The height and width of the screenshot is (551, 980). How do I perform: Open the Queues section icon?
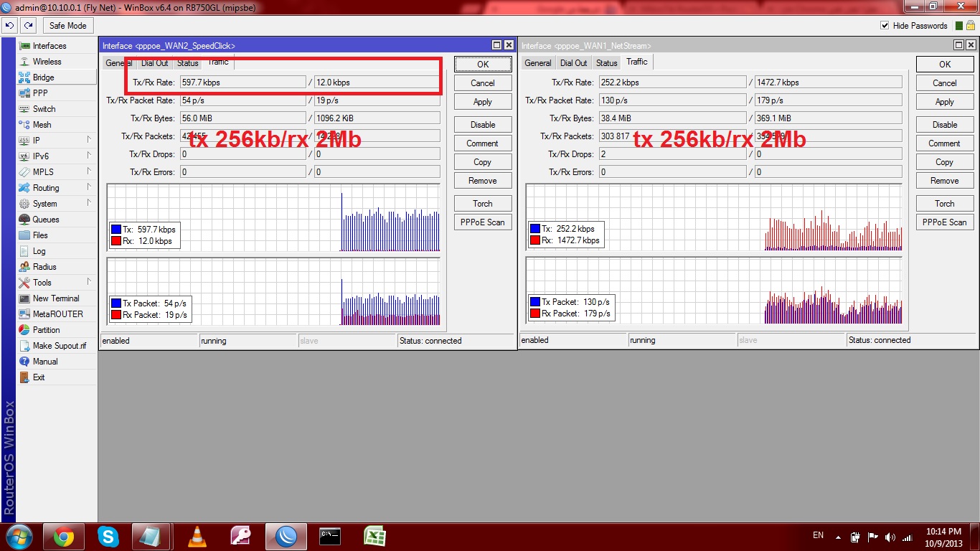point(24,220)
